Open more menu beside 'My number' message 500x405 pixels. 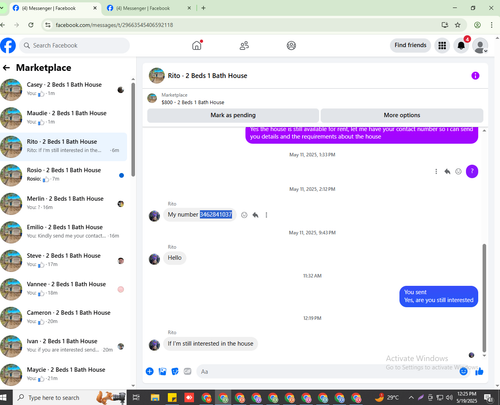[x=266, y=215]
